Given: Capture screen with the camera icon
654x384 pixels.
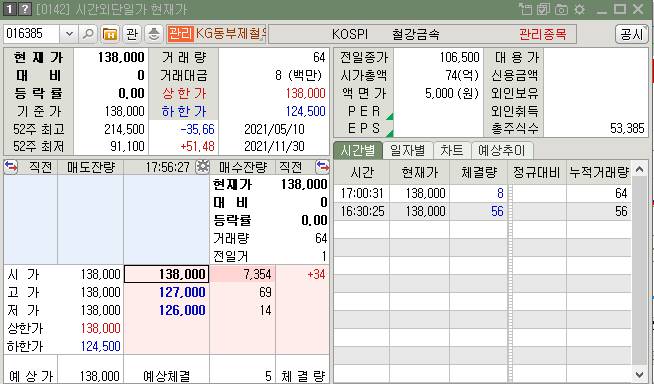Looking at the screenshot, I should (561, 9).
